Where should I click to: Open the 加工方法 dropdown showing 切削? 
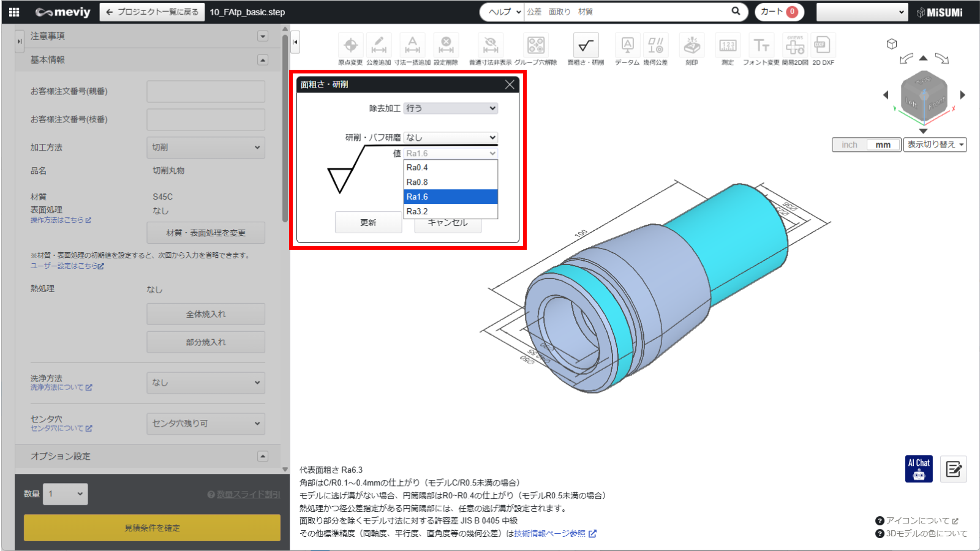[206, 148]
